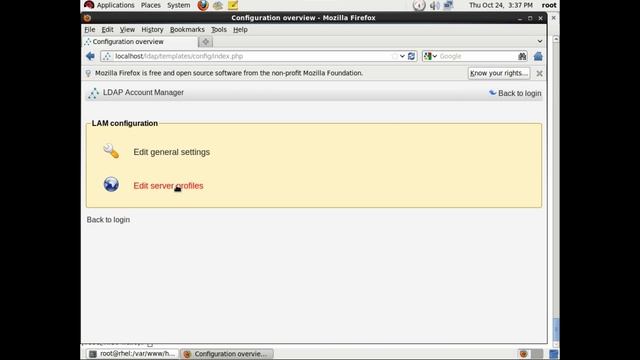This screenshot has width=640, height=360.
Task: Open the Tools menu
Action: coord(219,29)
